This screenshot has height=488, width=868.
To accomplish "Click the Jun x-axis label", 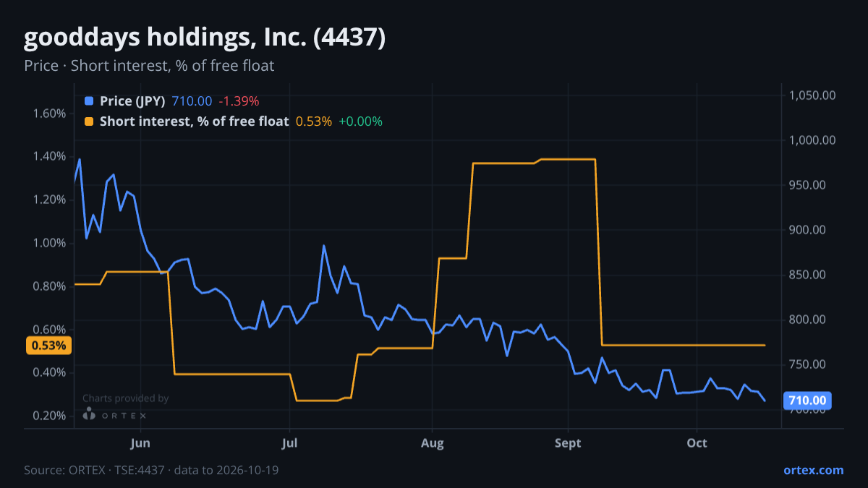I will 141,442.
